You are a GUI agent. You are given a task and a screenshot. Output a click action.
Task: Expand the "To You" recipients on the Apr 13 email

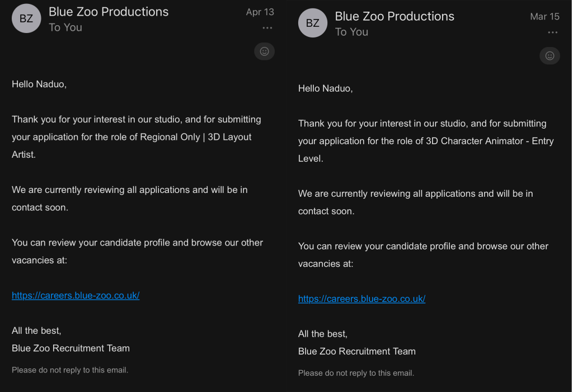point(65,27)
